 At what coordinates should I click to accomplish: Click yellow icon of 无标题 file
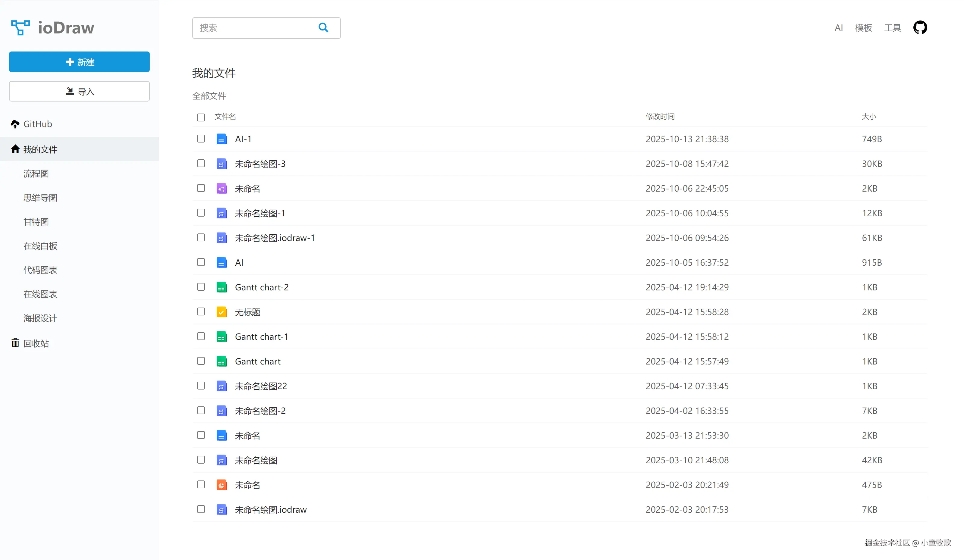pyautogui.click(x=221, y=312)
